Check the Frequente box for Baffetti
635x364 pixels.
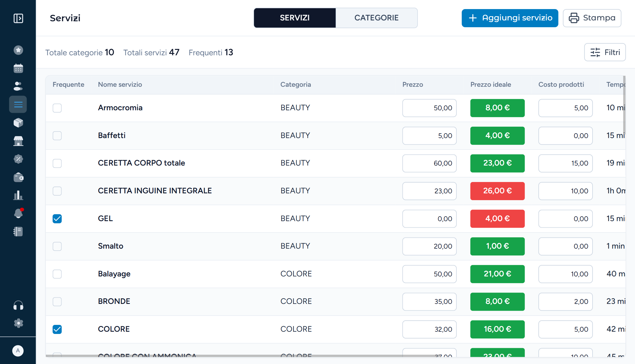point(57,136)
